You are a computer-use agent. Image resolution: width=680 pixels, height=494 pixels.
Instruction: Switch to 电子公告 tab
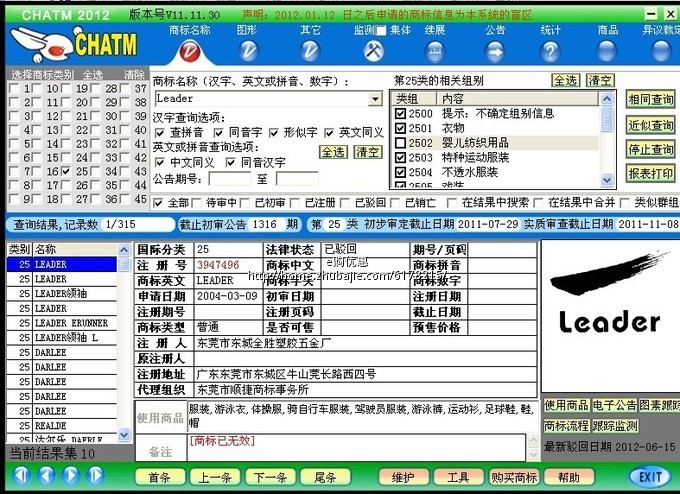[x=615, y=406]
